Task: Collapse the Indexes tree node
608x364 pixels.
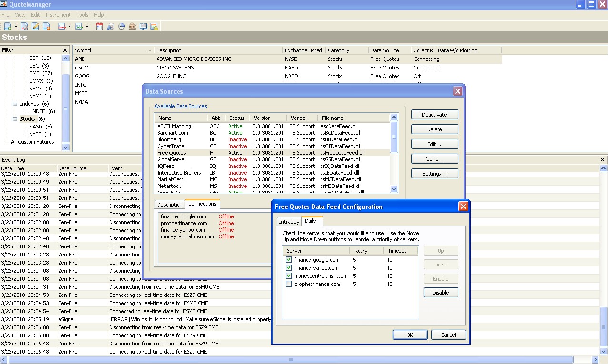Action: pos(15,104)
